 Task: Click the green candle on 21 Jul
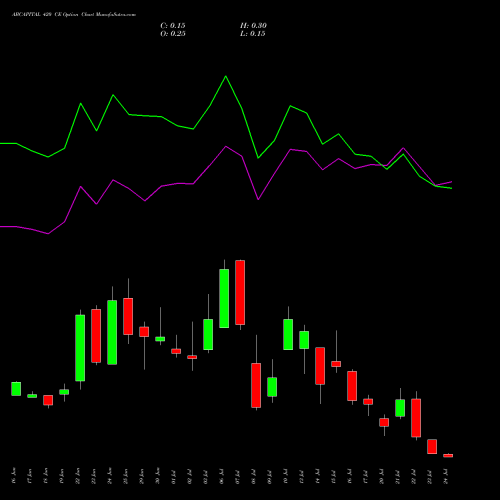(x=400, y=408)
